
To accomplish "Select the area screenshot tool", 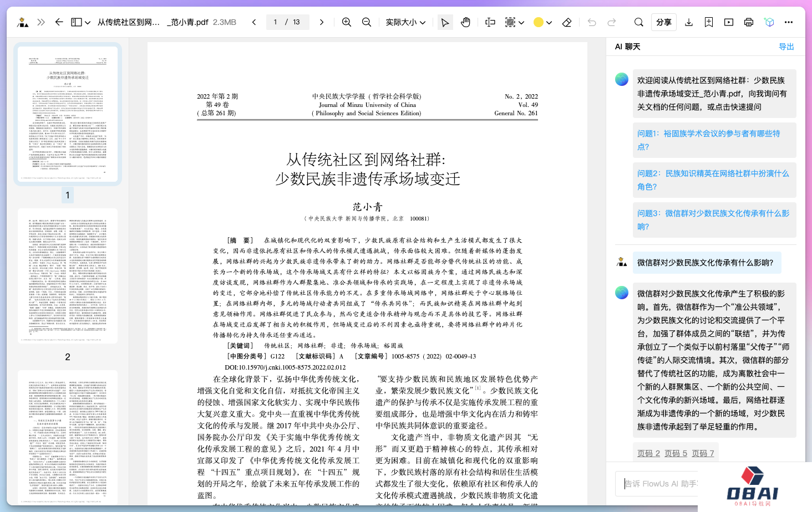I will click(510, 22).
